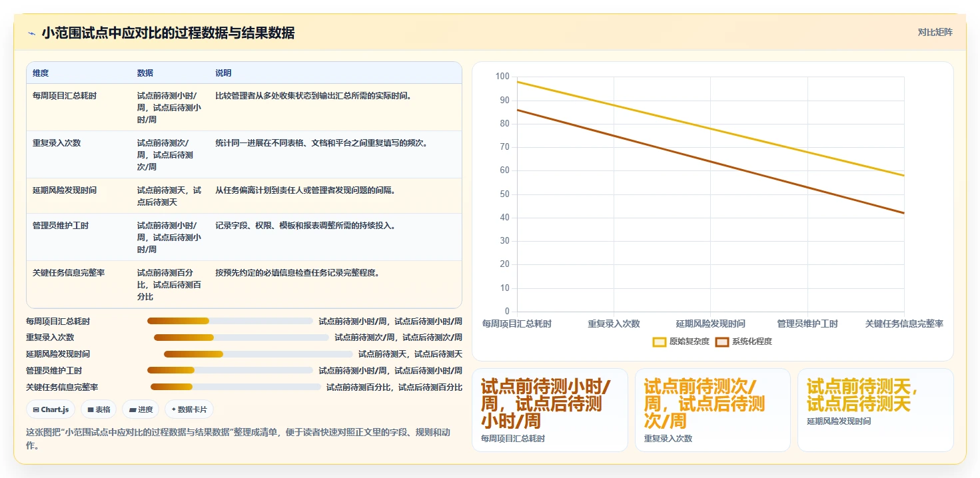The image size is (980, 478).
Task: Click the 重复录入次数 chart axis label
Action: click(x=614, y=324)
